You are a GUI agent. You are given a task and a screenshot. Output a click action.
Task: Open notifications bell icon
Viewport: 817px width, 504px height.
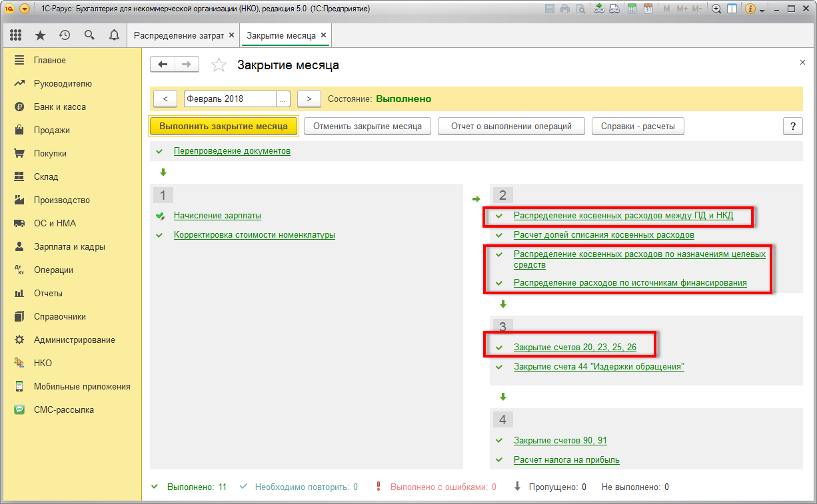click(x=114, y=35)
